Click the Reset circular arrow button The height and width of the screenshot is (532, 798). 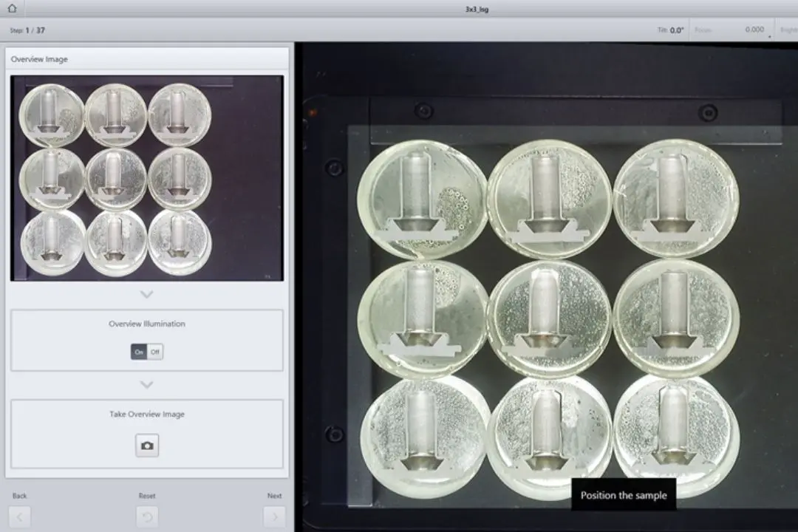coord(147,517)
